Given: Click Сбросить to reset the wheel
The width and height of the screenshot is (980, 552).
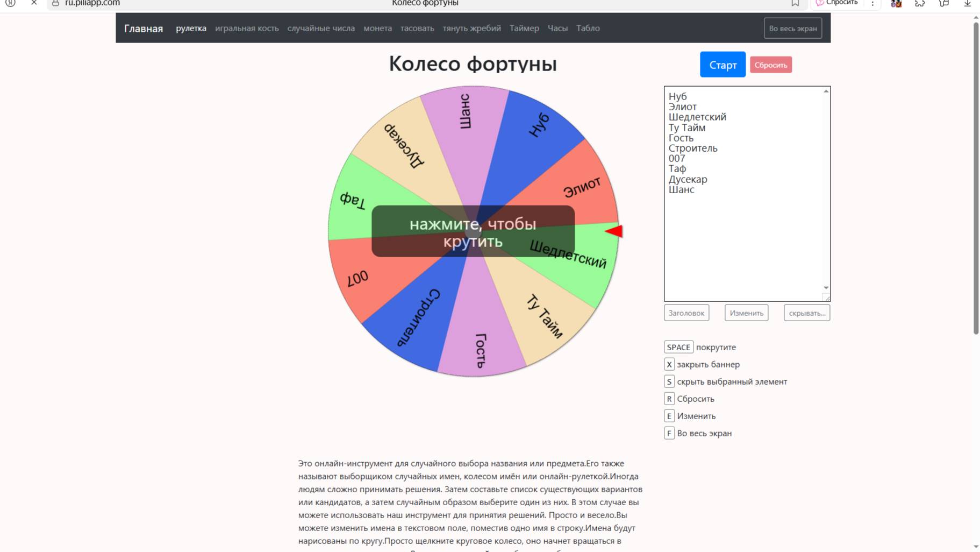Looking at the screenshot, I should (771, 65).
